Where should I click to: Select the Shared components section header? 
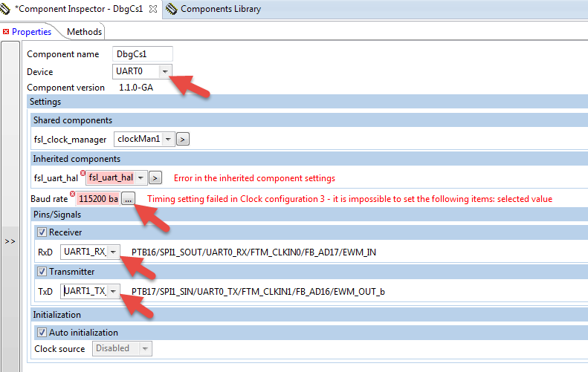point(309,120)
